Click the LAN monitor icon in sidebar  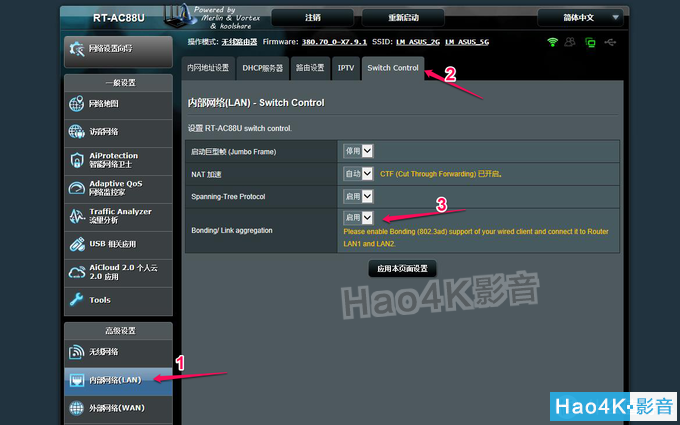pos(76,380)
